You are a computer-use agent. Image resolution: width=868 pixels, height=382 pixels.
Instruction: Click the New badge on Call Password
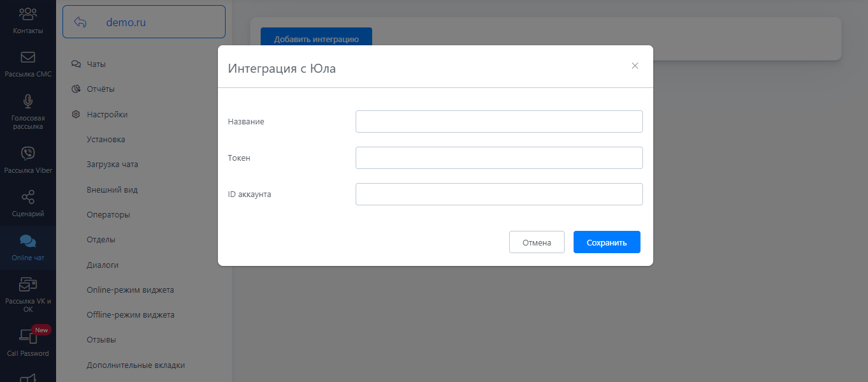pyautogui.click(x=41, y=330)
